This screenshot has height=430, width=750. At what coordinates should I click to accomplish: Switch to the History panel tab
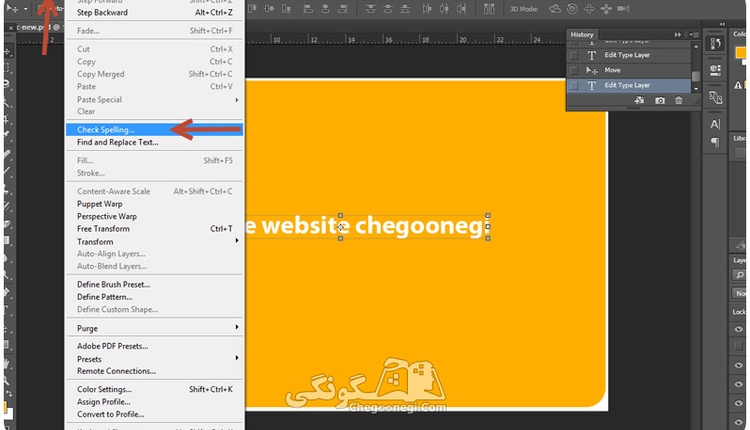(x=582, y=34)
